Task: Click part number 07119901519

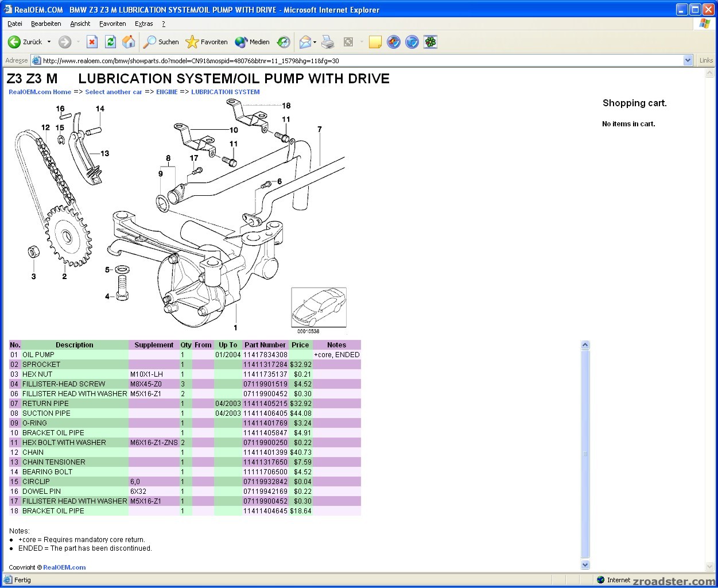Action: tap(265, 384)
